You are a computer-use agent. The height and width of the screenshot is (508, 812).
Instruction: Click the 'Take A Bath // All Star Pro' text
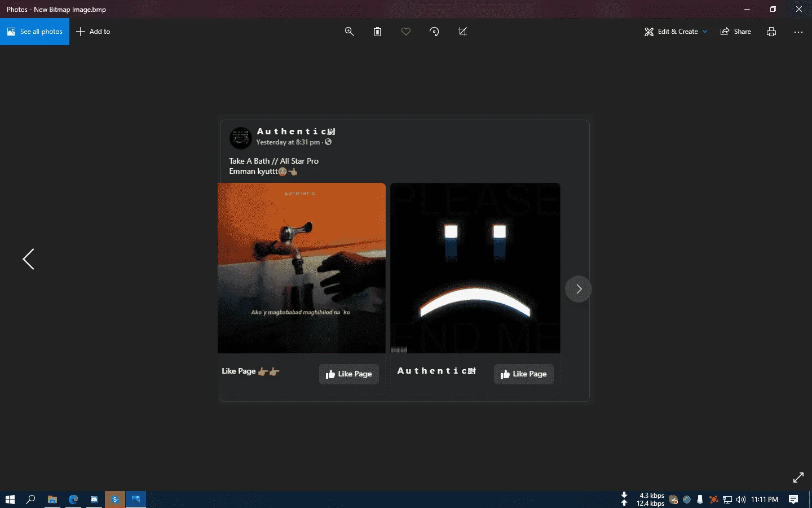click(x=274, y=161)
